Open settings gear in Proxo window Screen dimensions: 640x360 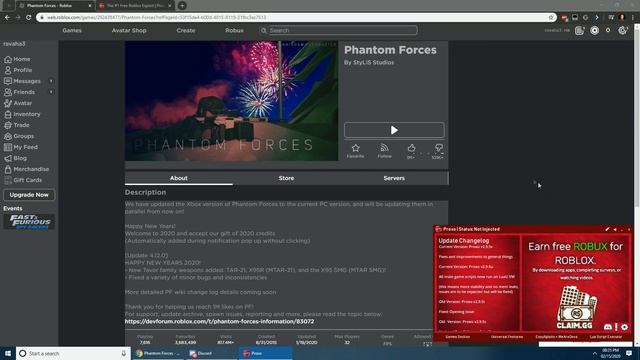click(x=624, y=327)
